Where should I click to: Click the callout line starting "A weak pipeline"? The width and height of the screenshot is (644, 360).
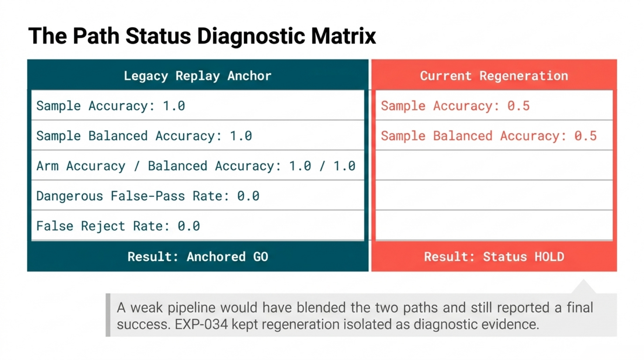pyautogui.click(x=355, y=308)
